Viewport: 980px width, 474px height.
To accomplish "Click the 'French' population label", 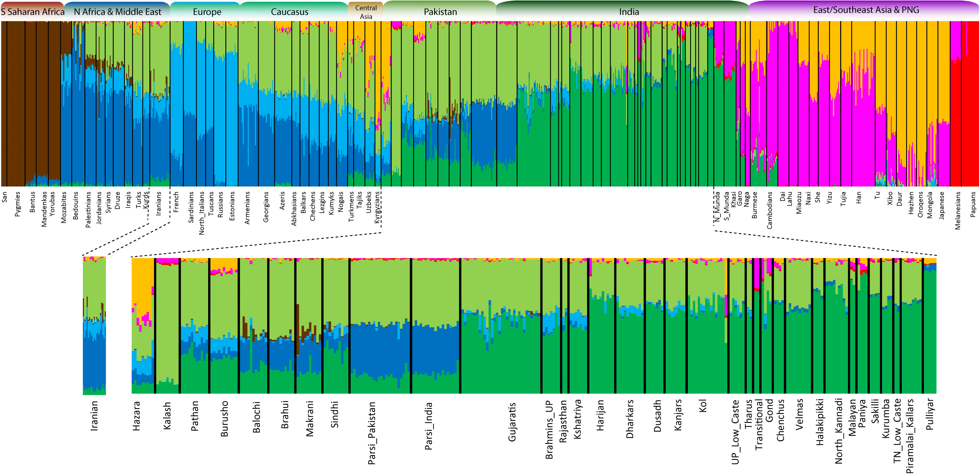I will (x=176, y=202).
